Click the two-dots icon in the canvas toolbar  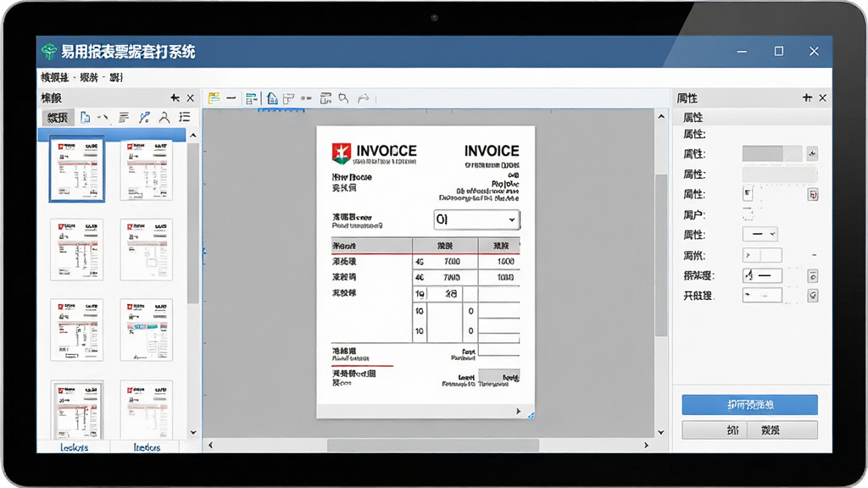coord(306,98)
